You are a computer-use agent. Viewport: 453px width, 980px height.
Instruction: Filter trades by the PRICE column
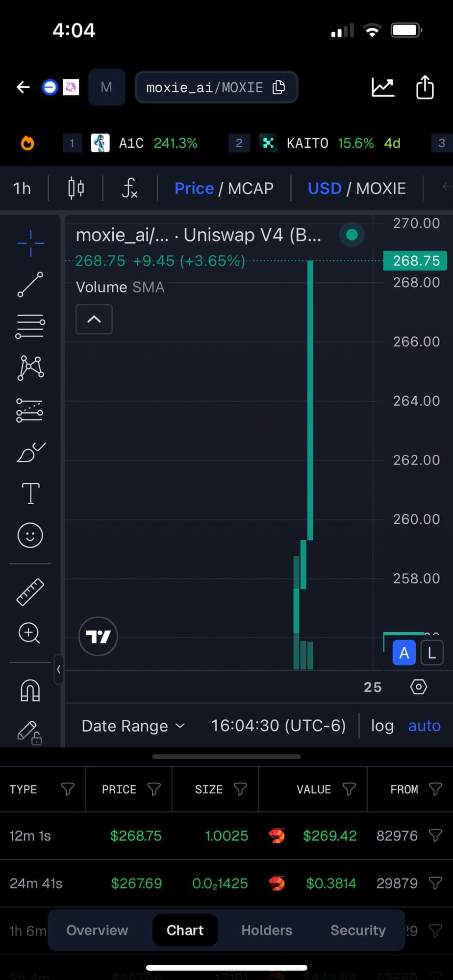tap(154, 789)
